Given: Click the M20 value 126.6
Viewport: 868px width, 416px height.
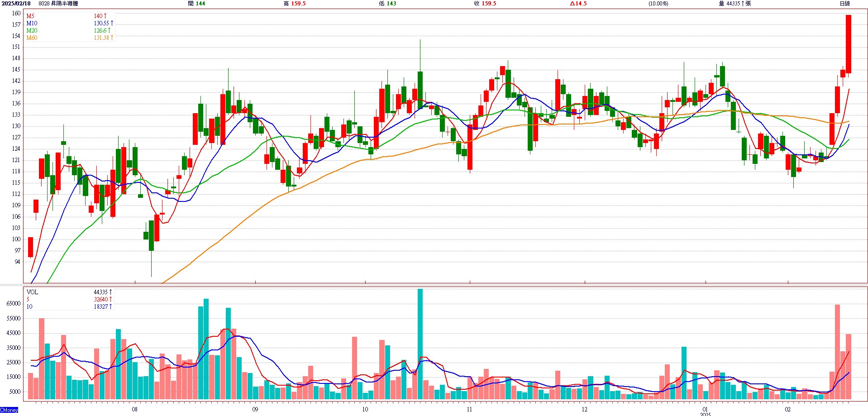Looking at the screenshot, I should coord(102,30).
